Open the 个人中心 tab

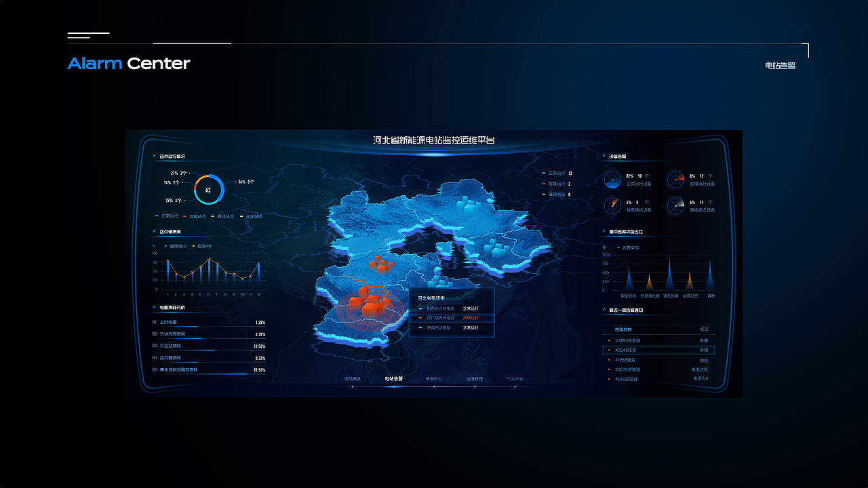pyautogui.click(x=515, y=379)
